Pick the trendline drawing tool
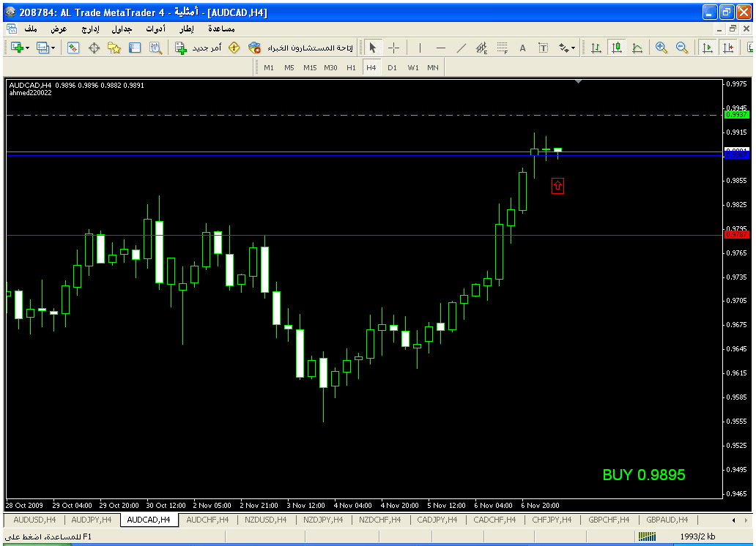 pyautogui.click(x=461, y=48)
